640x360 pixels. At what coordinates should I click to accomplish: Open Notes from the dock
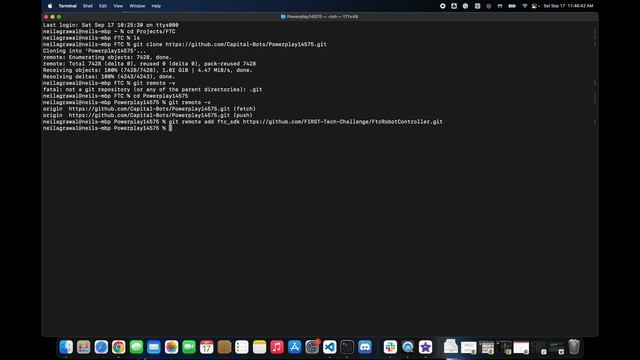coord(259,347)
